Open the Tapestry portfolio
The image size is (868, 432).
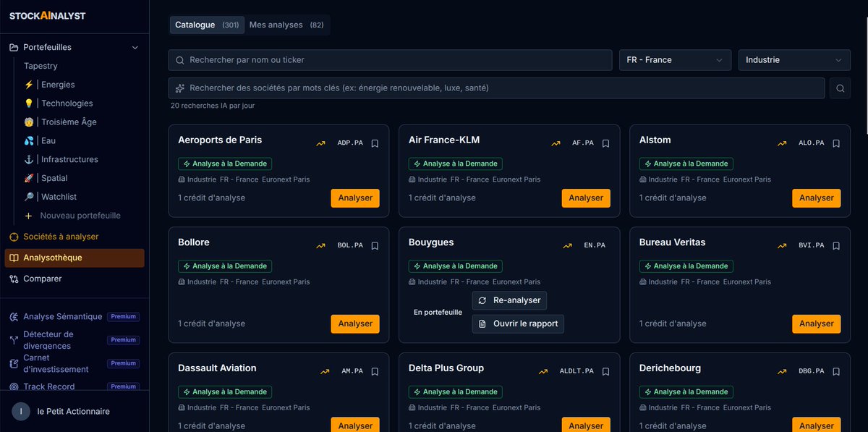(x=41, y=66)
